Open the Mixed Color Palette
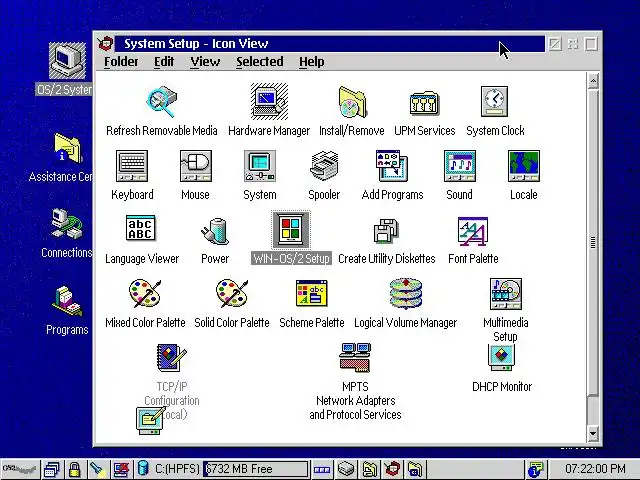 (x=145, y=293)
